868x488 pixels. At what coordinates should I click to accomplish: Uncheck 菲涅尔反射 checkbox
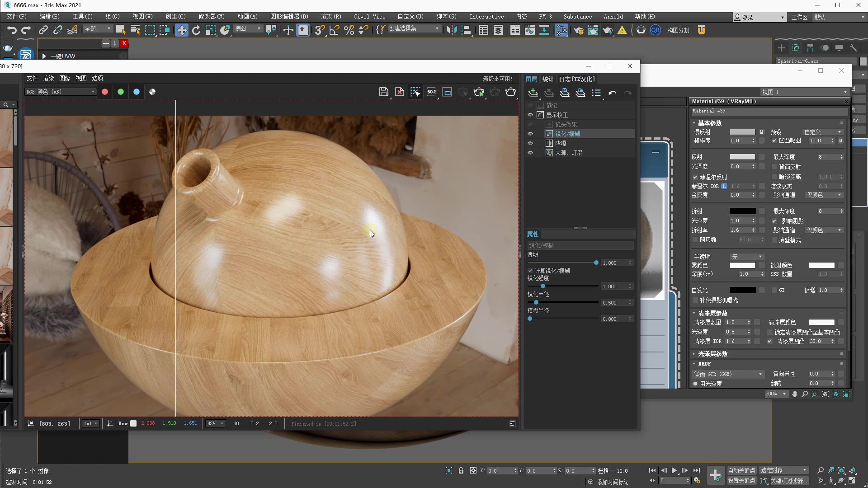(695, 177)
